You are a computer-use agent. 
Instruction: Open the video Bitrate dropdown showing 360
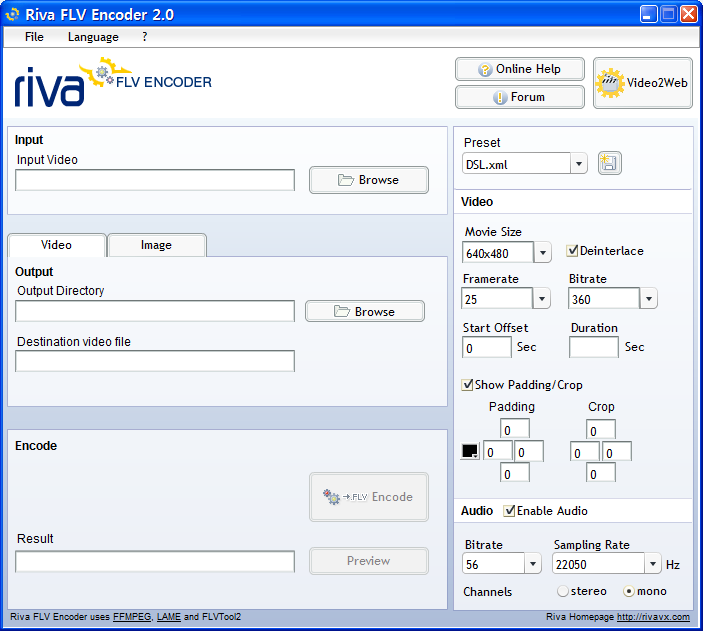tap(648, 298)
